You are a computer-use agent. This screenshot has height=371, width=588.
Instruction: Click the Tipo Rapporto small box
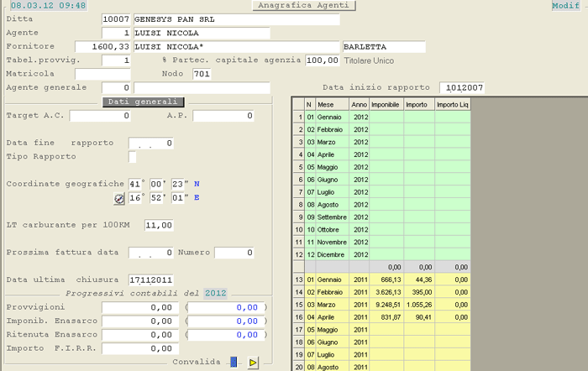pos(132,157)
